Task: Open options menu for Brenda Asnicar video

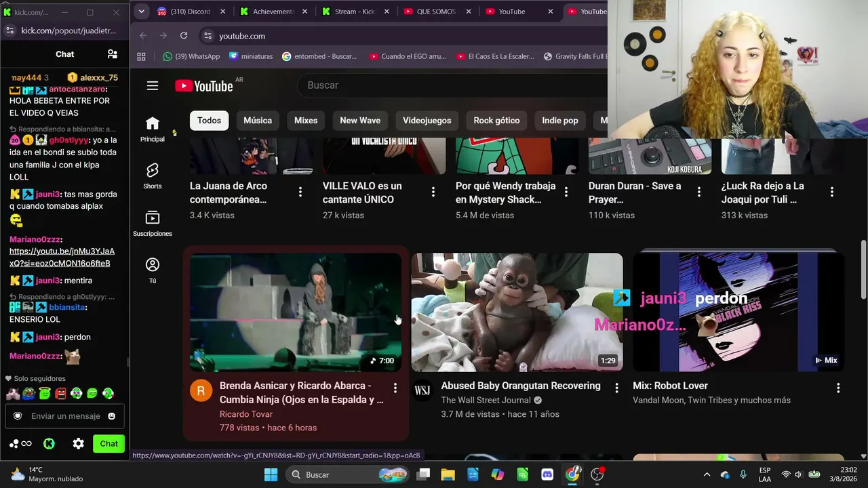Action: (395, 388)
